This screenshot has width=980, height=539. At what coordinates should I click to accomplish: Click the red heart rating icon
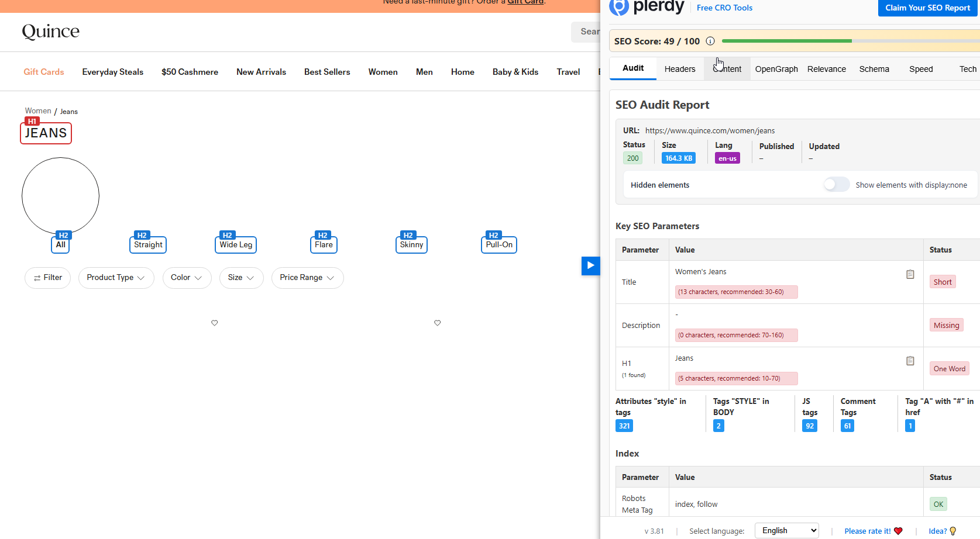click(898, 531)
